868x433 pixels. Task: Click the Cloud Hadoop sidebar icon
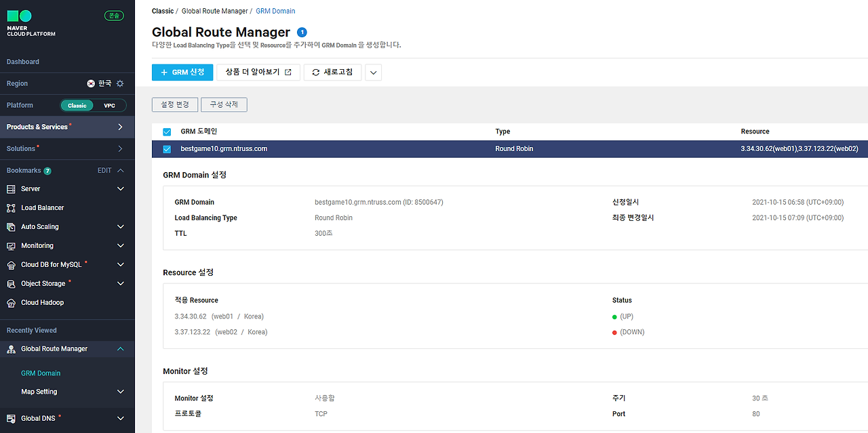tap(11, 303)
